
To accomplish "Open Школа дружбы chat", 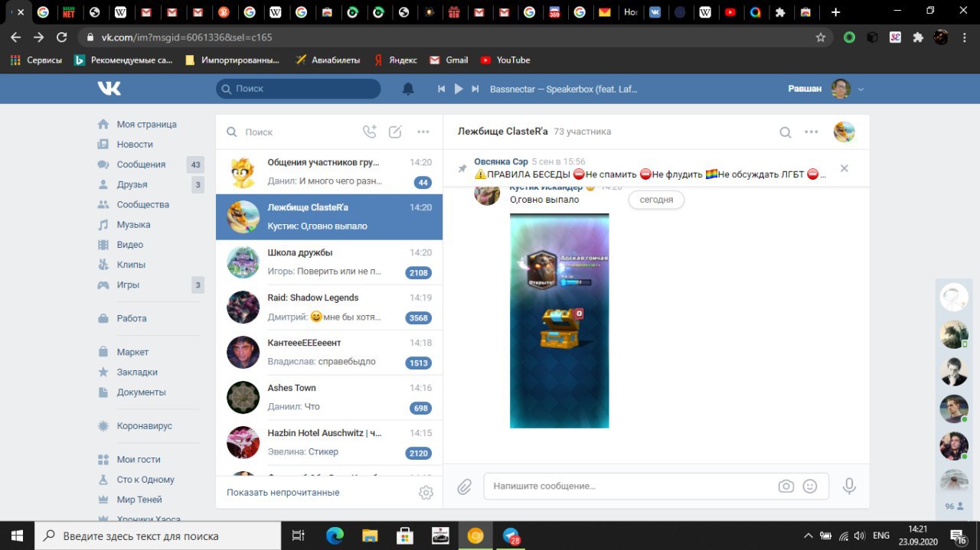I will click(329, 262).
